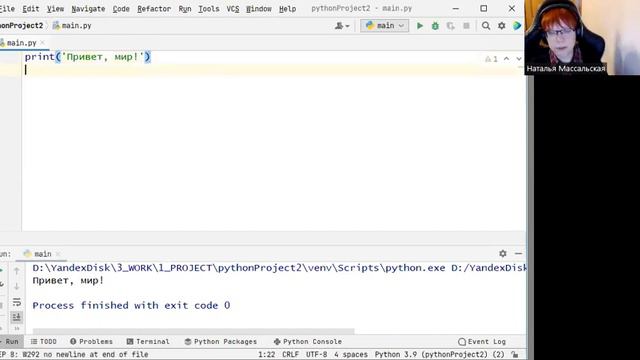Viewport: 640px width, 360px height.
Task: Open the main run configuration dropdown
Action: tap(384, 26)
